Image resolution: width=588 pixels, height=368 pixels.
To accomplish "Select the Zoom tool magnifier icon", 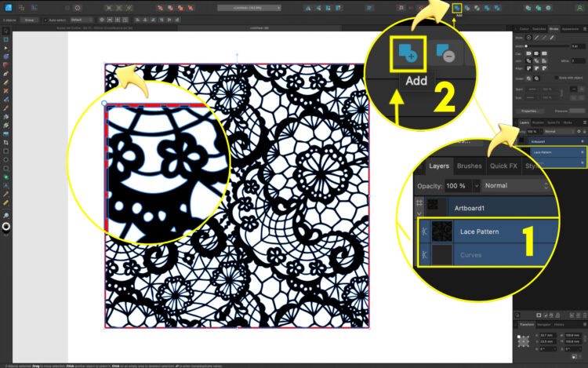I will tap(5, 214).
